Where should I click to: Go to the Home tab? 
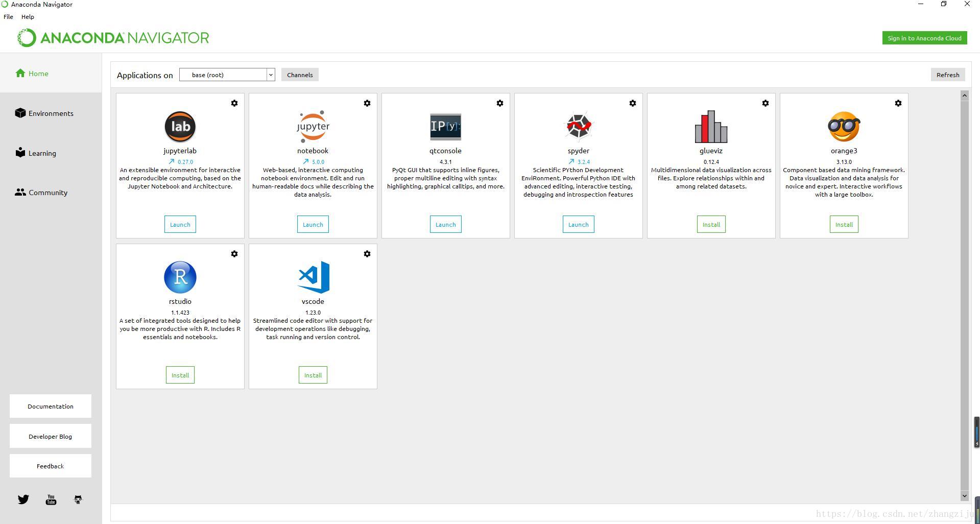click(51, 73)
